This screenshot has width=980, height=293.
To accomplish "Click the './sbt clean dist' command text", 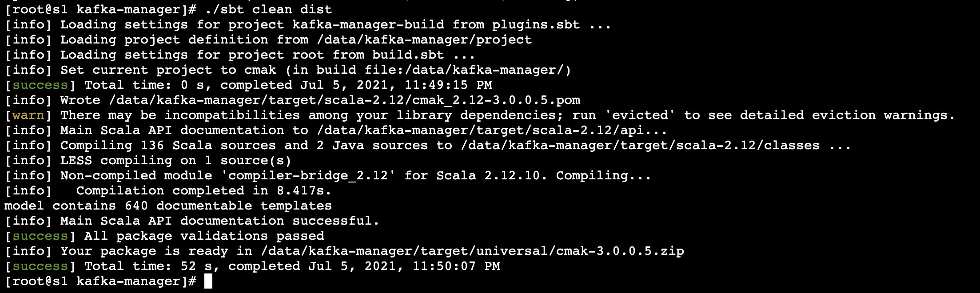I will 268,9.
